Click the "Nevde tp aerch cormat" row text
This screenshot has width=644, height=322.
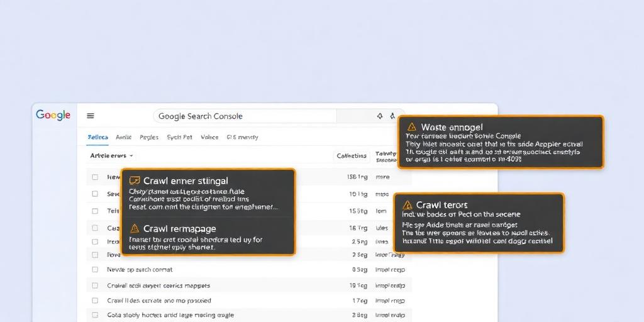(140, 270)
